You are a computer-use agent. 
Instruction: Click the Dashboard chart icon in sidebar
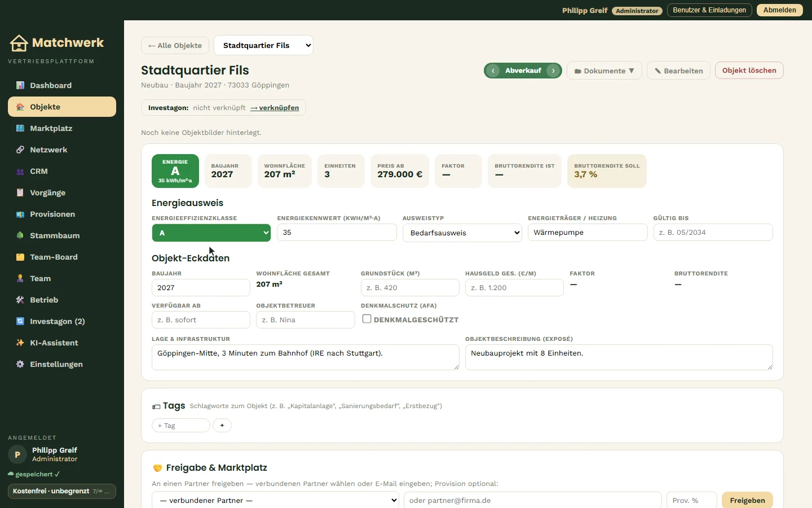point(20,85)
